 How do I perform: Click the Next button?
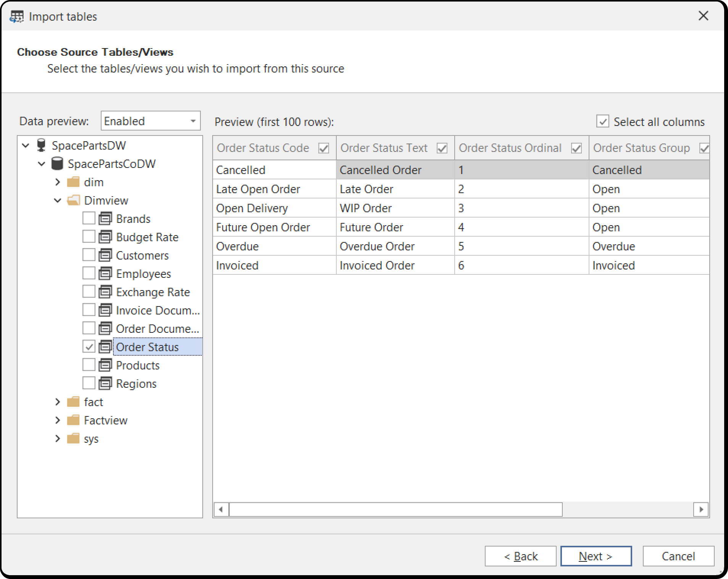(596, 556)
